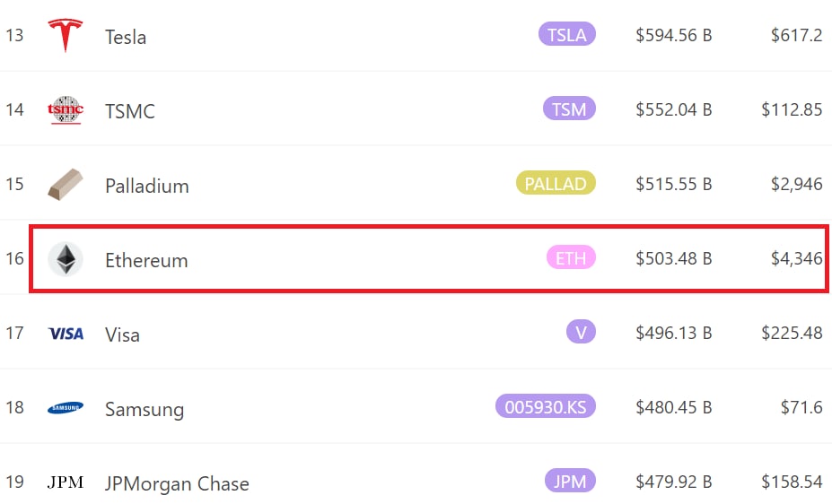Click the yellow PALLAD ticker badge
This screenshot has height=504, width=832.
pos(556,183)
